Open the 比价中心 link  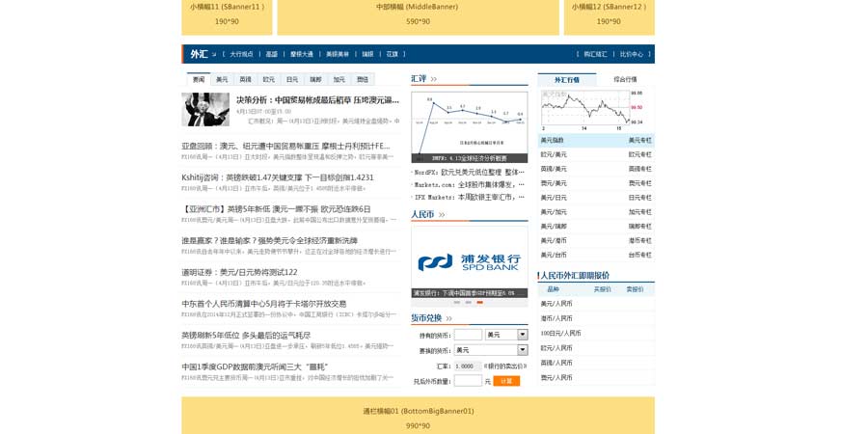[x=631, y=54]
